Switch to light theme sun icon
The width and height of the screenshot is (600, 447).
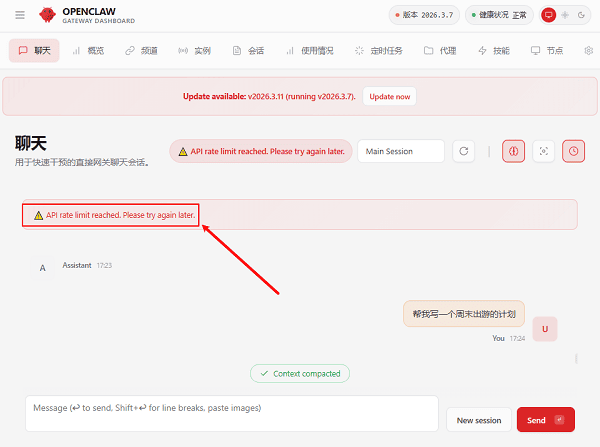565,15
